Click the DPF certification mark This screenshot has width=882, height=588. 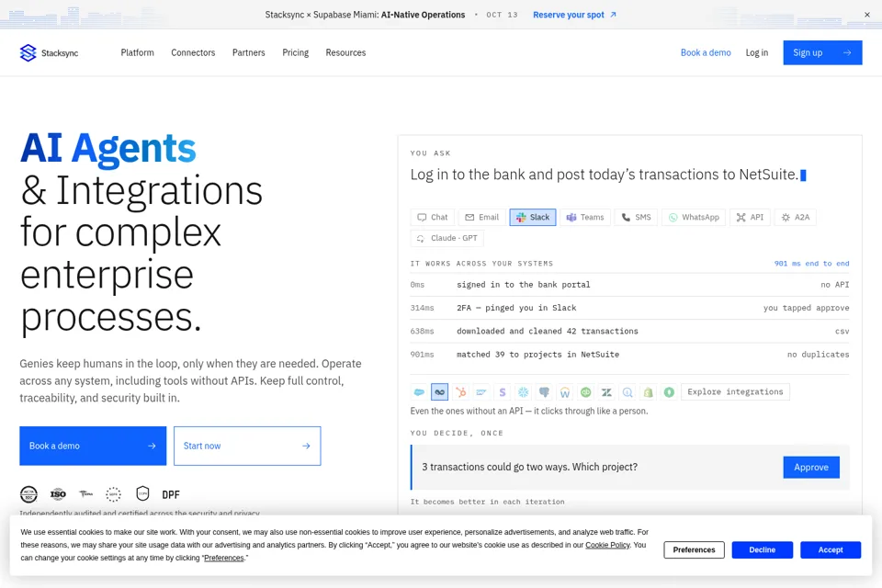[171, 494]
